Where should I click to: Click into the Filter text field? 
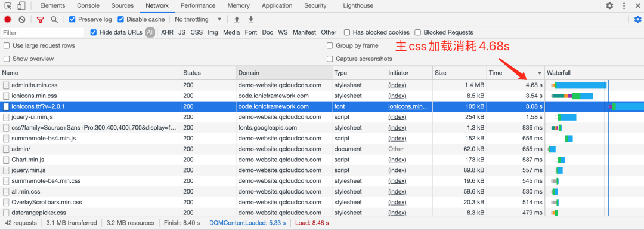42,32
